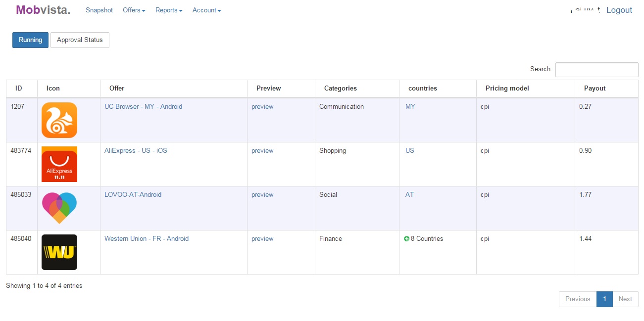
Task: Click the UC Browser squirrel icon
Action: (x=59, y=120)
